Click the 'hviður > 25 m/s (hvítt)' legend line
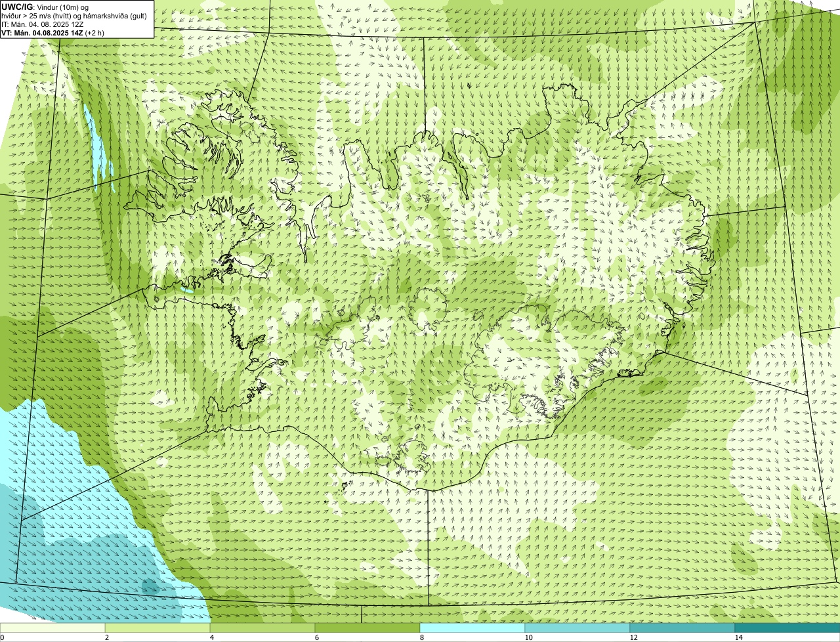 tap(74, 16)
